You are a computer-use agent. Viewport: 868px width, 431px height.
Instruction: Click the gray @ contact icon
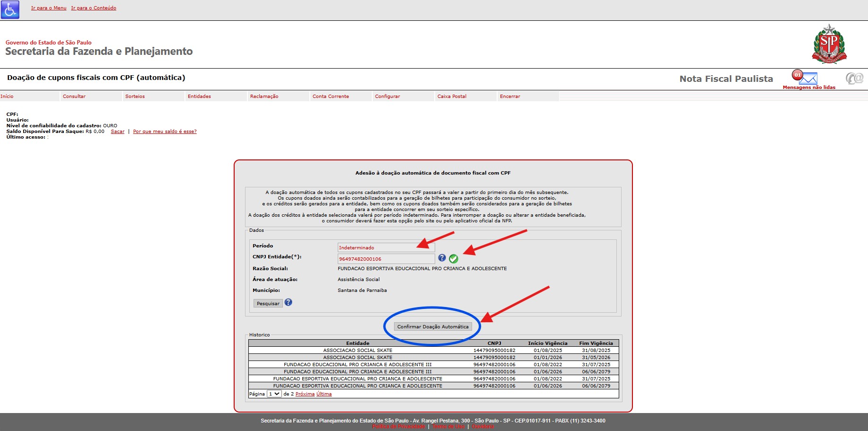[855, 78]
